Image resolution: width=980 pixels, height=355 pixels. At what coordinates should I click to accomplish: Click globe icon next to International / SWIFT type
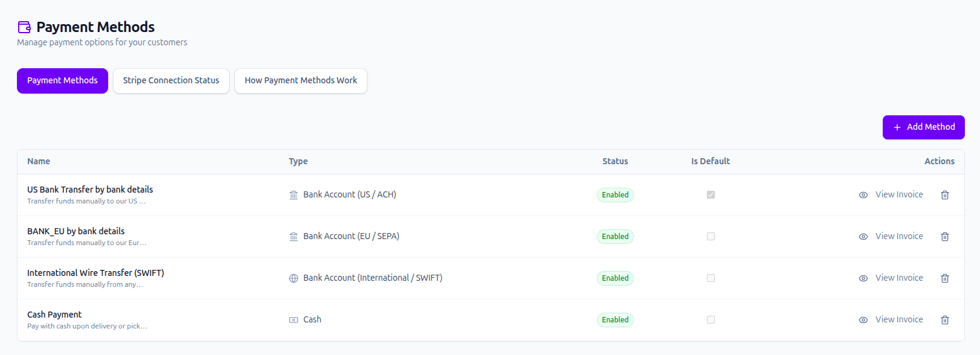tap(294, 278)
